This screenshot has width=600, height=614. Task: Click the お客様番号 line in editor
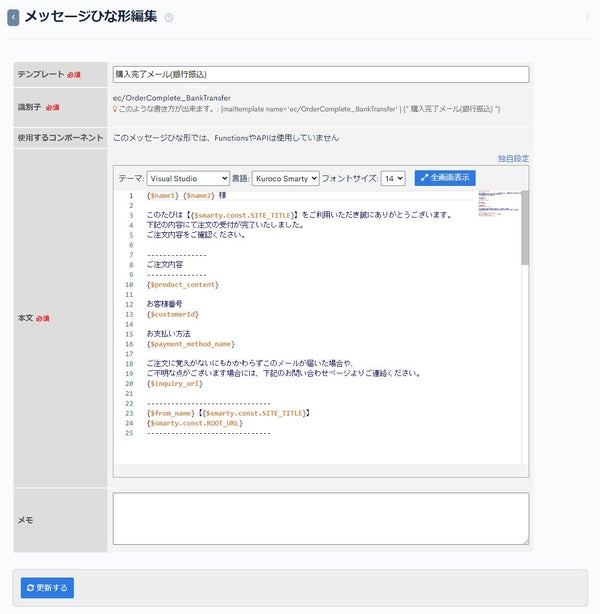pyautogui.click(x=164, y=304)
